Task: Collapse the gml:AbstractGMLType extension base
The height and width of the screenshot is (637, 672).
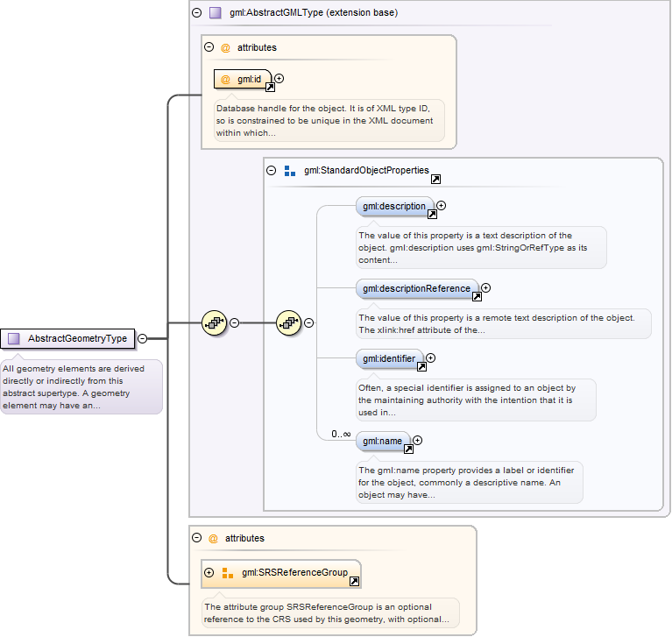Action: pyautogui.click(x=195, y=13)
